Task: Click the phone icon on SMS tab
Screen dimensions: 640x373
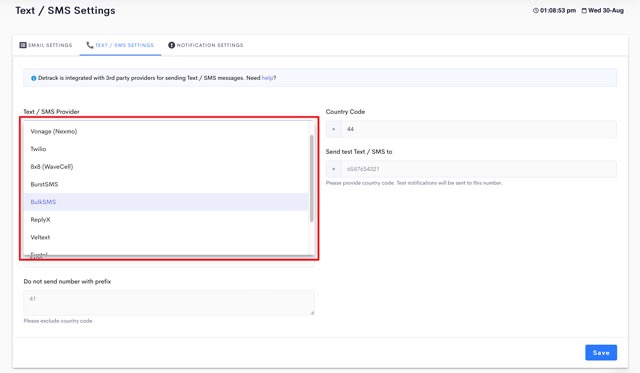Action: tap(90, 45)
